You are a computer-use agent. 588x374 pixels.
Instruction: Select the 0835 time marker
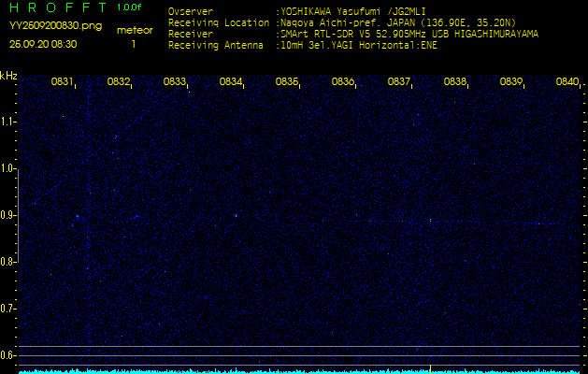tap(287, 82)
